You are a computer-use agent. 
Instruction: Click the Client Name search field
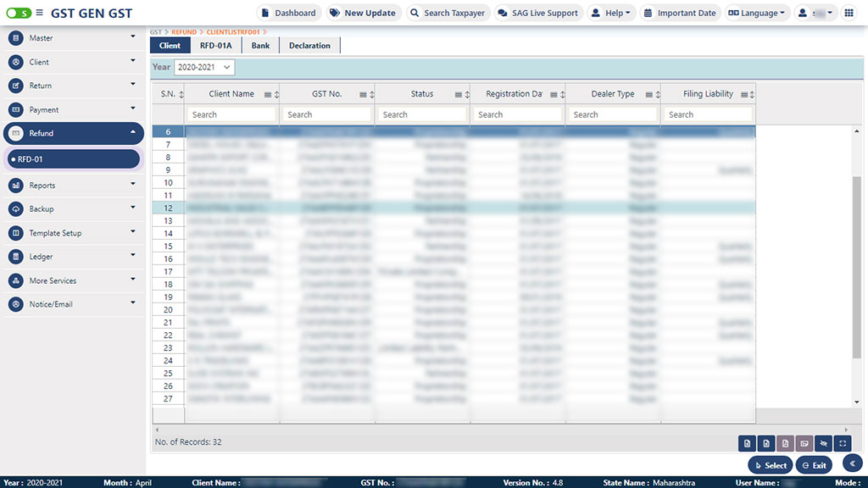click(x=231, y=114)
